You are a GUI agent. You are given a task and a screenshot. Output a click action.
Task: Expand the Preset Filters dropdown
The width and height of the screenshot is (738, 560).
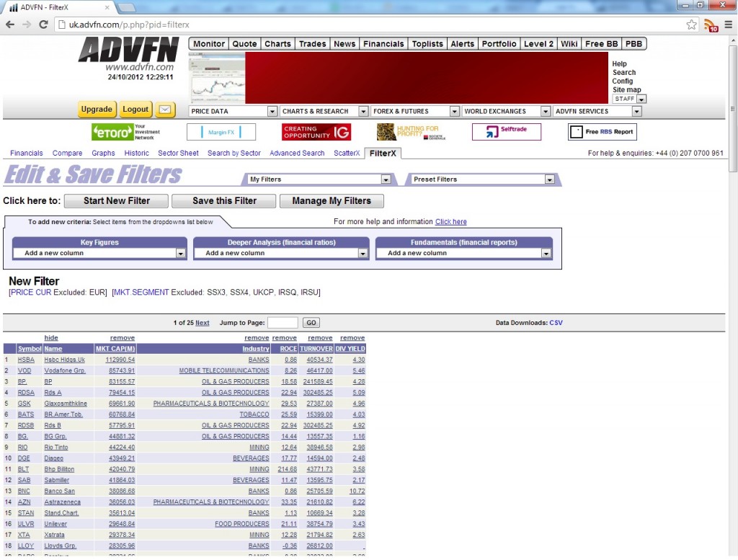tap(482, 179)
